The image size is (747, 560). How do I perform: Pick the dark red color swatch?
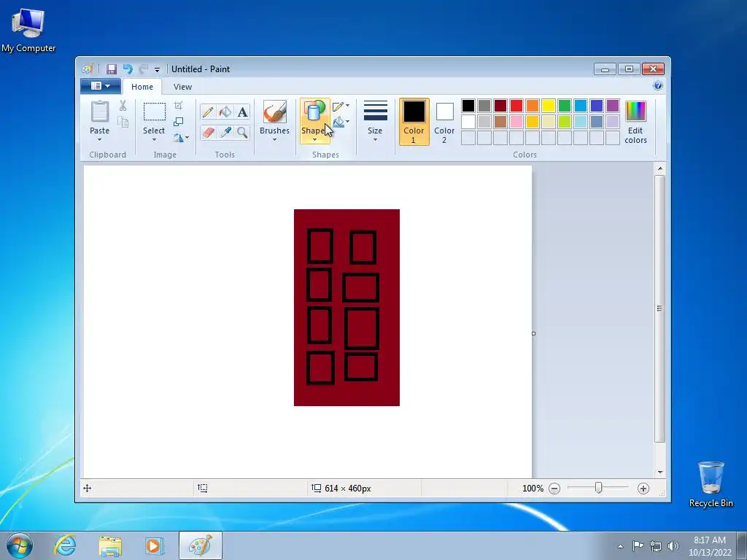pos(500,105)
